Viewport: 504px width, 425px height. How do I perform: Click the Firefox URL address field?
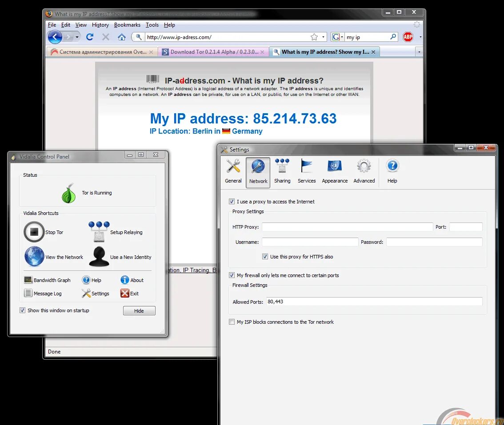tap(228, 37)
